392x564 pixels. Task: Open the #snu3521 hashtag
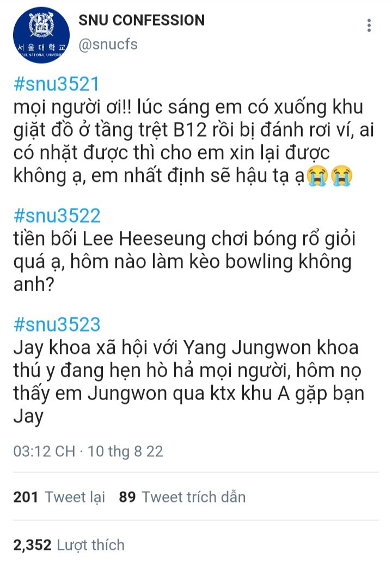pos(57,84)
